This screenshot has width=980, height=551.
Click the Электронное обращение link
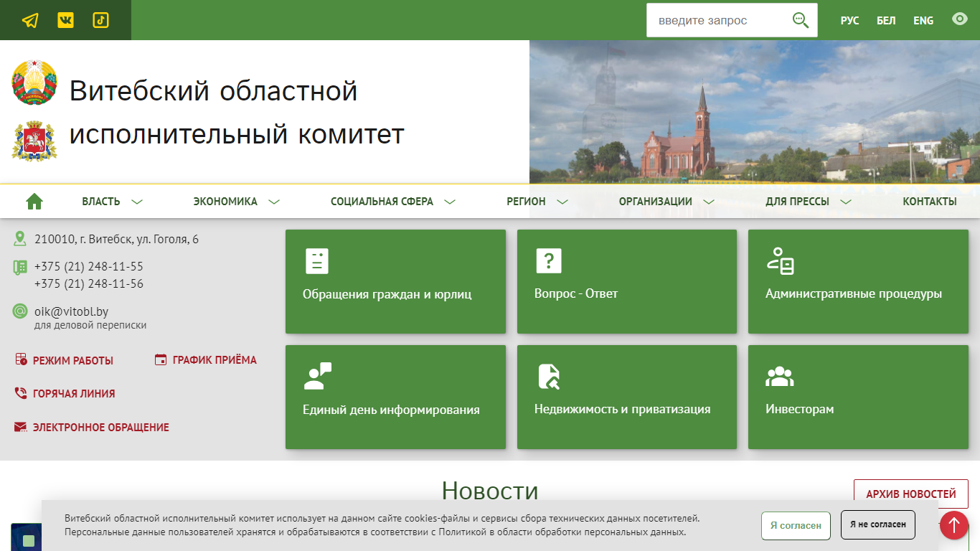click(101, 428)
